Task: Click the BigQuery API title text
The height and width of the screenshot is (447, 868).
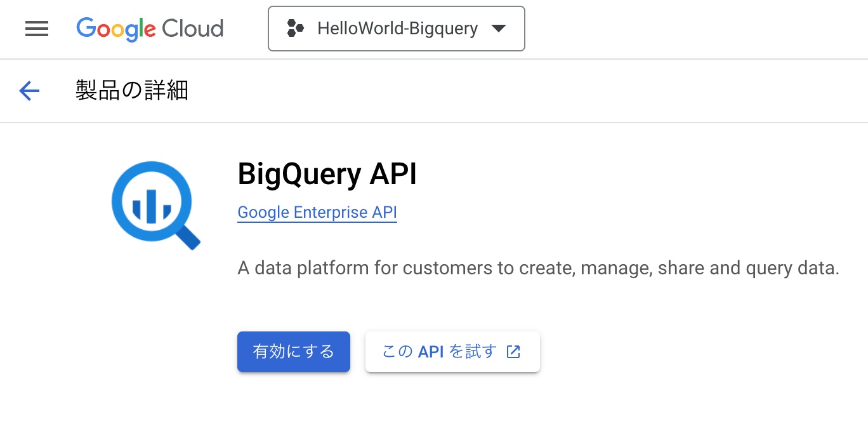Action: [327, 174]
